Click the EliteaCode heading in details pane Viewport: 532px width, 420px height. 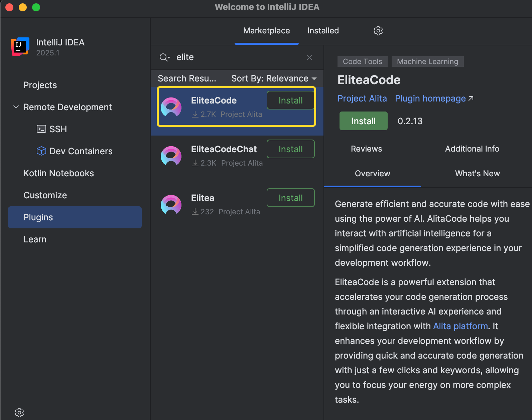pos(369,80)
